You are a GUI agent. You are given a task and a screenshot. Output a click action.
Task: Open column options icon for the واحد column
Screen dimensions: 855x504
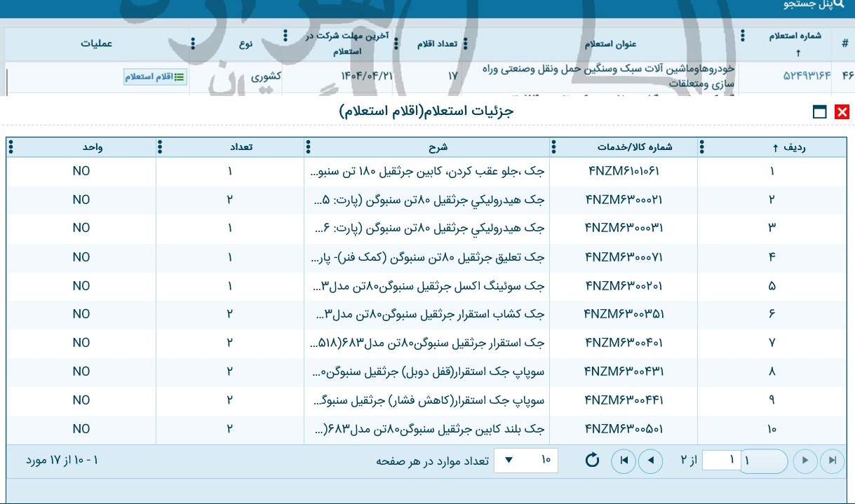pyautogui.click(x=11, y=147)
